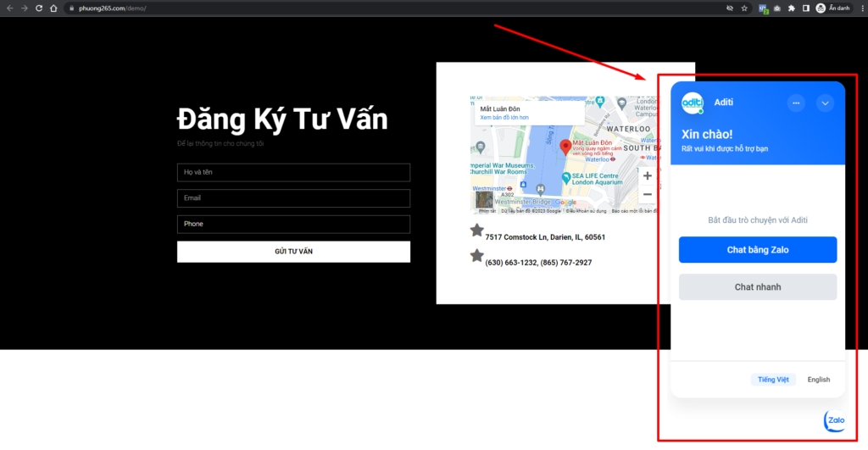Switch chat language to English

(x=819, y=380)
